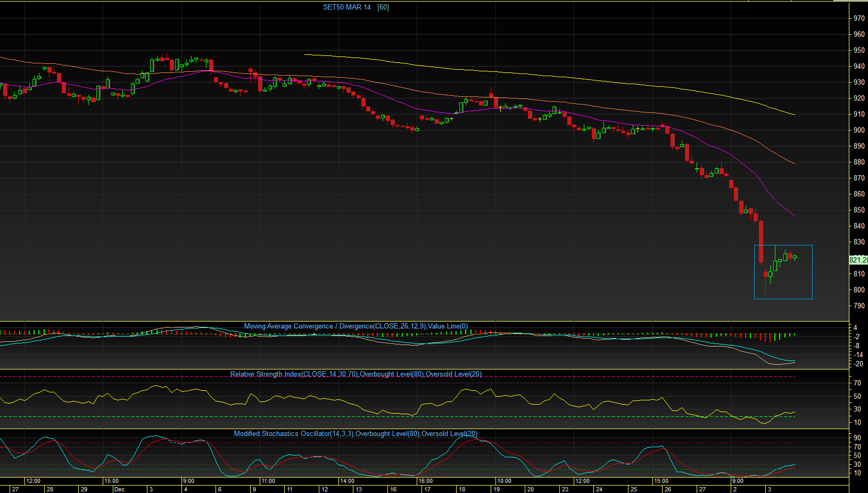Click the -20 value on MACD axis
This screenshot has width=868, height=493.
point(858,364)
